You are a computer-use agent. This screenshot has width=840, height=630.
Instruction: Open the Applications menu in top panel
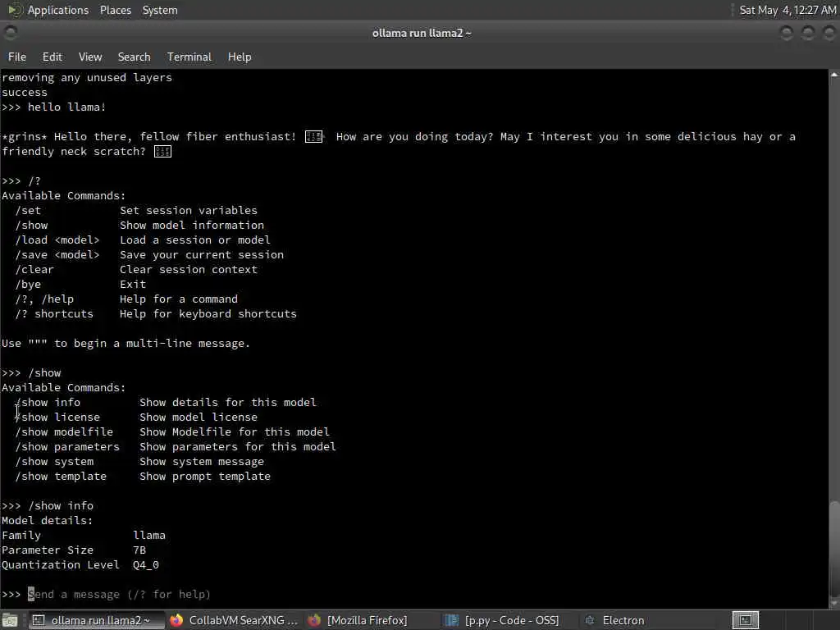[x=58, y=10]
